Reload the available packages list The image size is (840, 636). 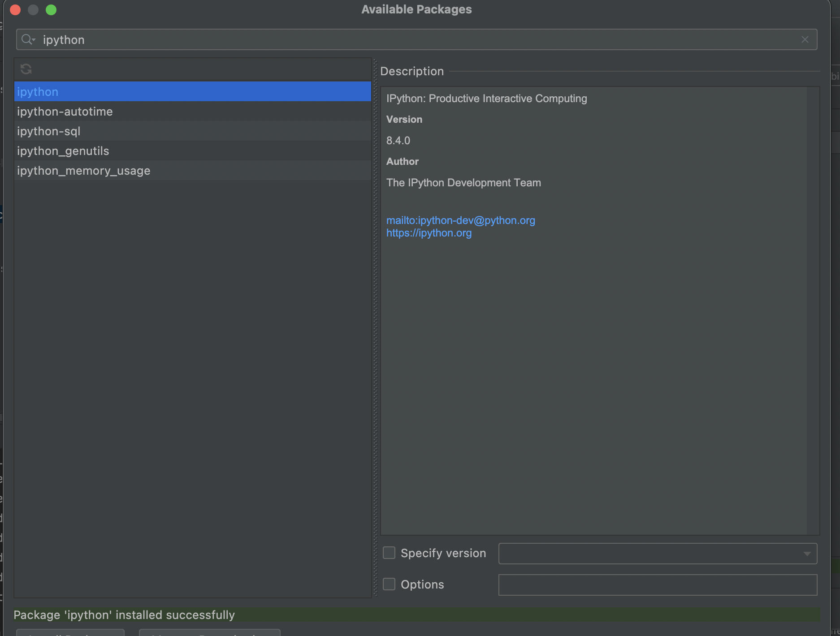click(26, 69)
